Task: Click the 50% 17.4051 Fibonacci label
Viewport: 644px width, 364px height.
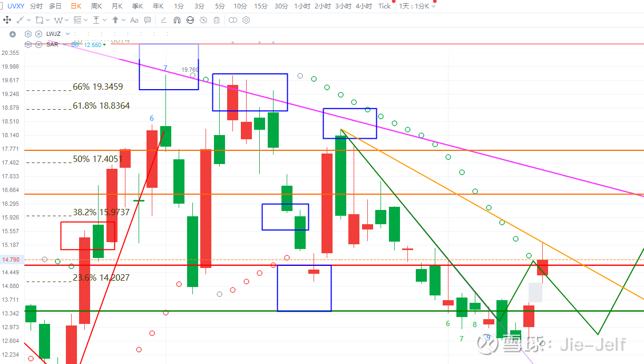Action: (97, 159)
